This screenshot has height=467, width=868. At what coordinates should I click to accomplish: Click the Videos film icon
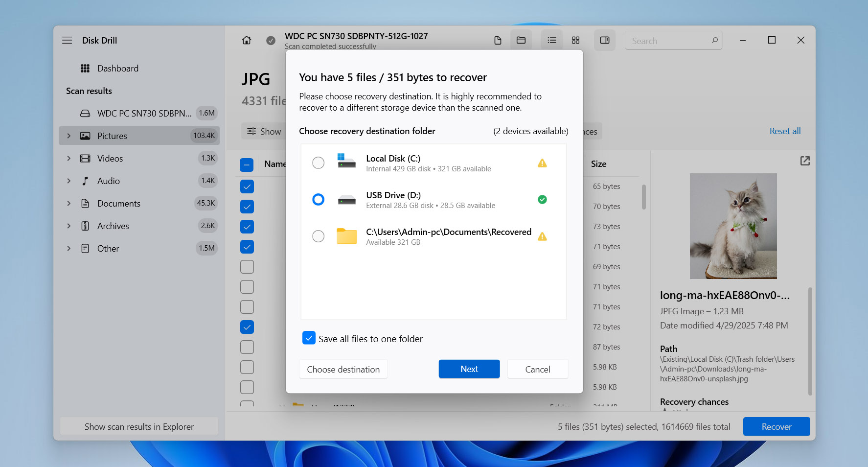(x=85, y=158)
